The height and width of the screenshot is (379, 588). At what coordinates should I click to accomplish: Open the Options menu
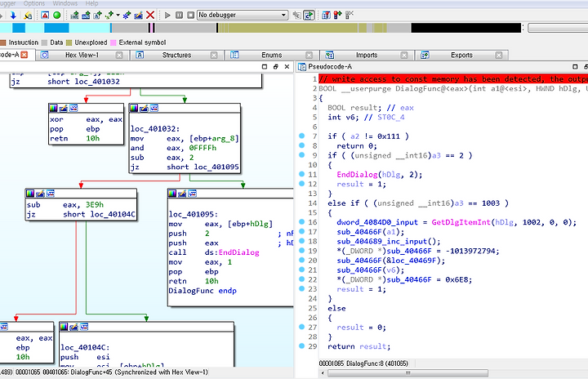tap(34, 3)
